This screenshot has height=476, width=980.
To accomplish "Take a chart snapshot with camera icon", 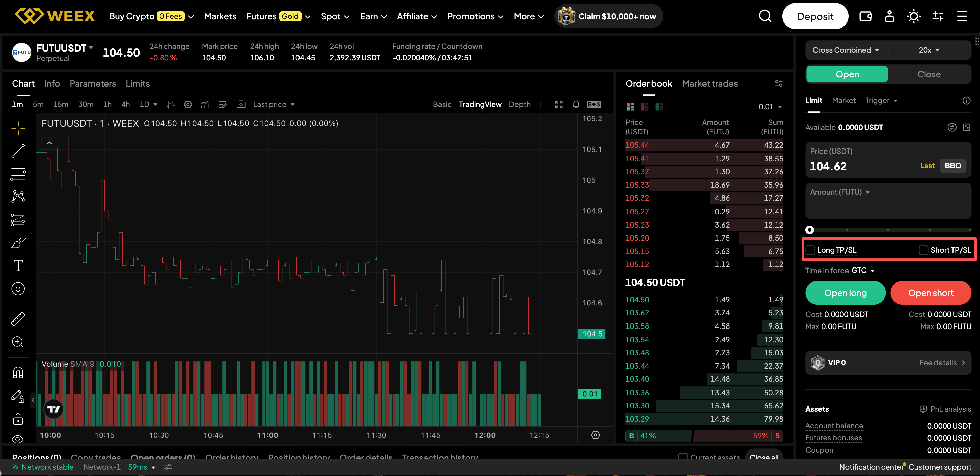I will (241, 104).
